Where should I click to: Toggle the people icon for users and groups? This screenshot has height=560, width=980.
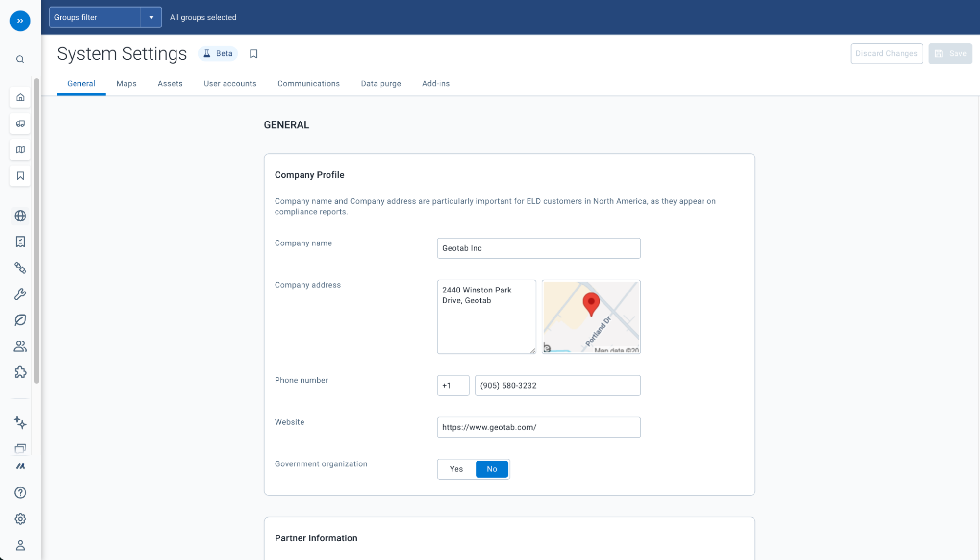(20, 346)
